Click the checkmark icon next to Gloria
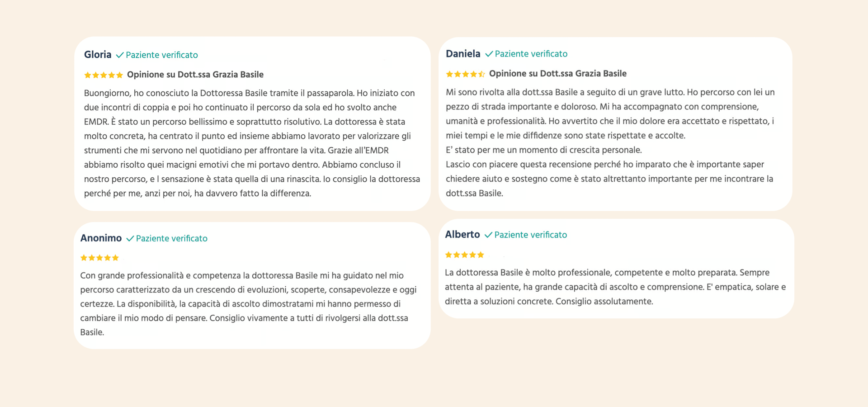868x407 pixels. tap(120, 55)
